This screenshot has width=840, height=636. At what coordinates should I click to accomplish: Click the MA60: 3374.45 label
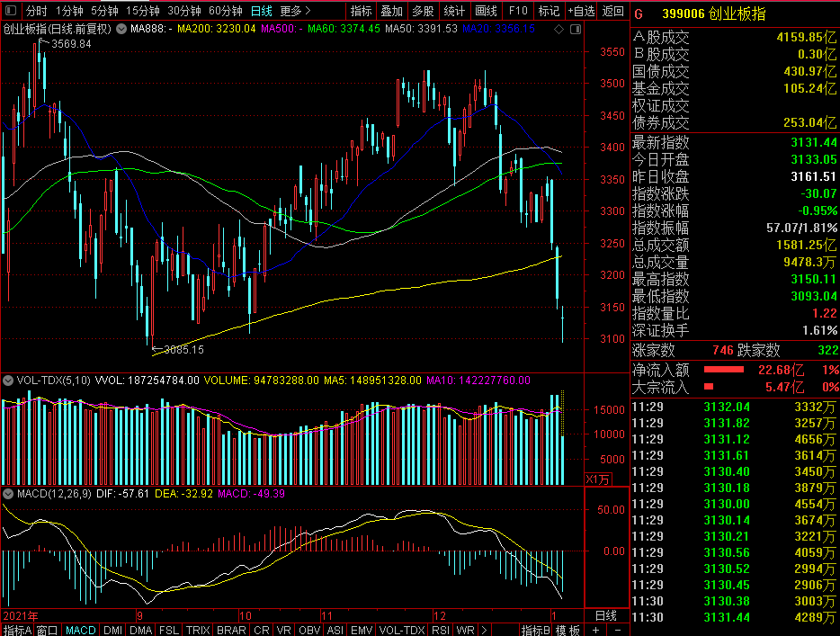tap(344, 29)
